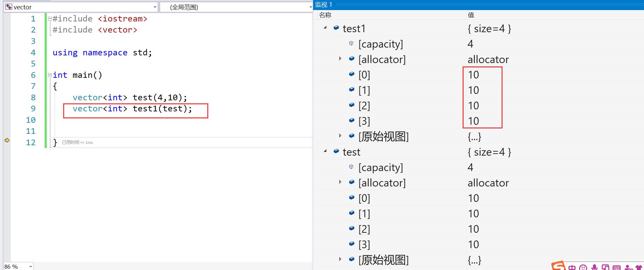Click the [capacity] label under test
Screen dimensions: 644x270
click(x=381, y=167)
